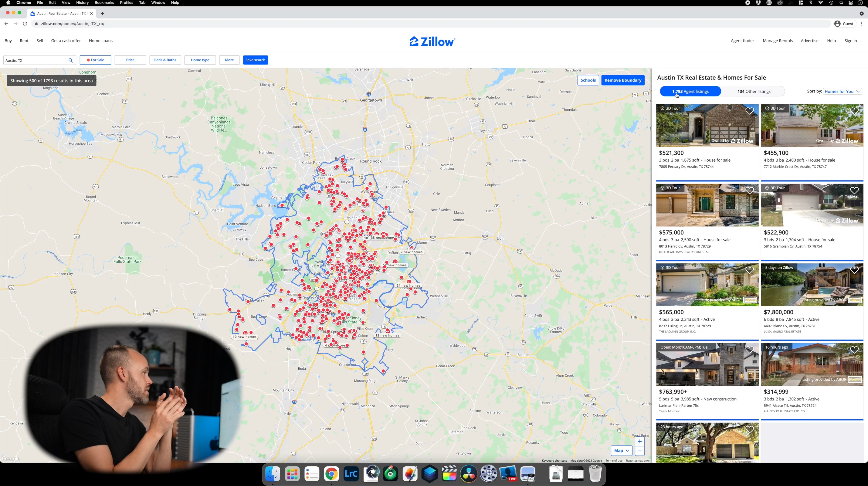Open the History menu in menu bar

82,3
